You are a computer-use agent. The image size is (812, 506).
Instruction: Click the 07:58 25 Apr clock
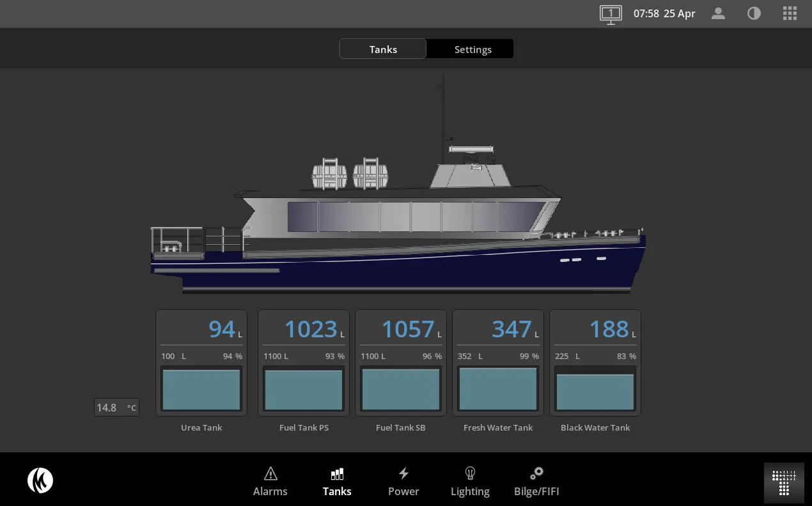tap(664, 13)
